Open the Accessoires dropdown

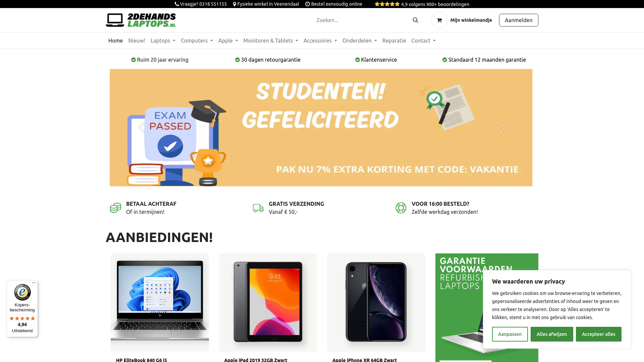320,41
